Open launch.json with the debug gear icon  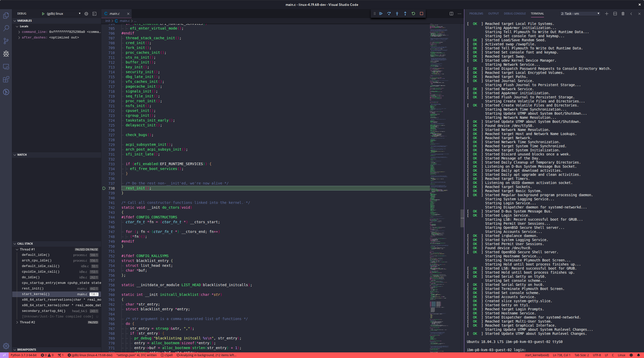point(86,14)
